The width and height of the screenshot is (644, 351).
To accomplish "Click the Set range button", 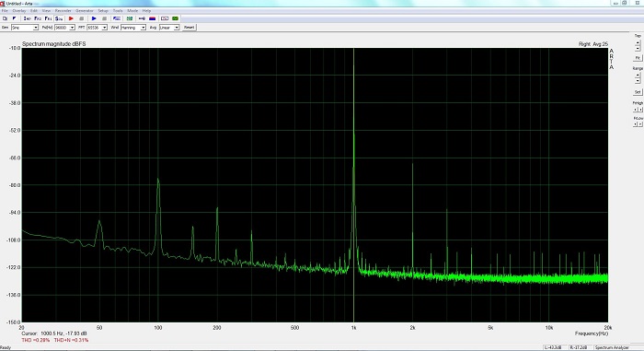I will click(638, 92).
